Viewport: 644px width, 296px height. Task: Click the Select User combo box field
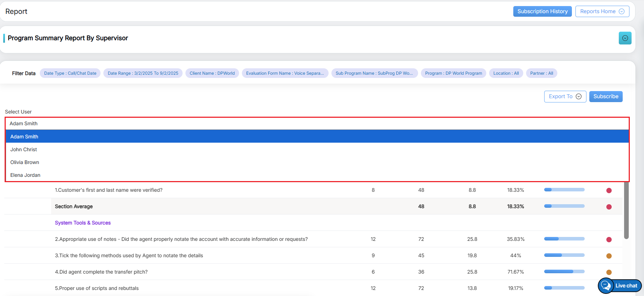coord(317,123)
